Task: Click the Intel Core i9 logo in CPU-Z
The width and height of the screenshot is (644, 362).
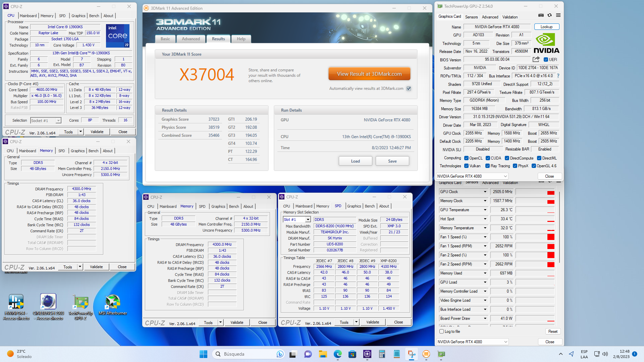Action: coord(118,36)
